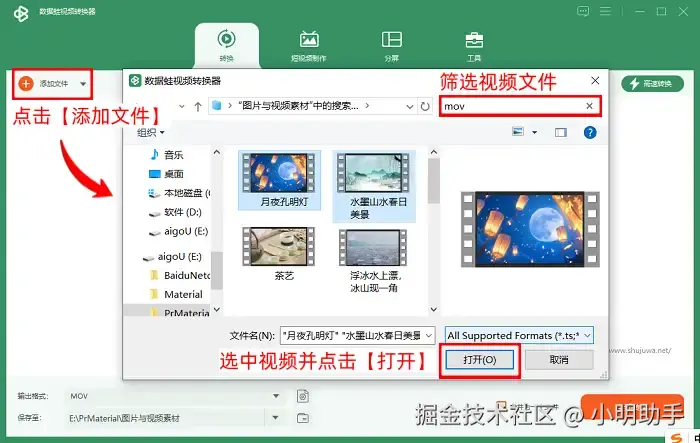Clear the mov search text

[x=589, y=106]
